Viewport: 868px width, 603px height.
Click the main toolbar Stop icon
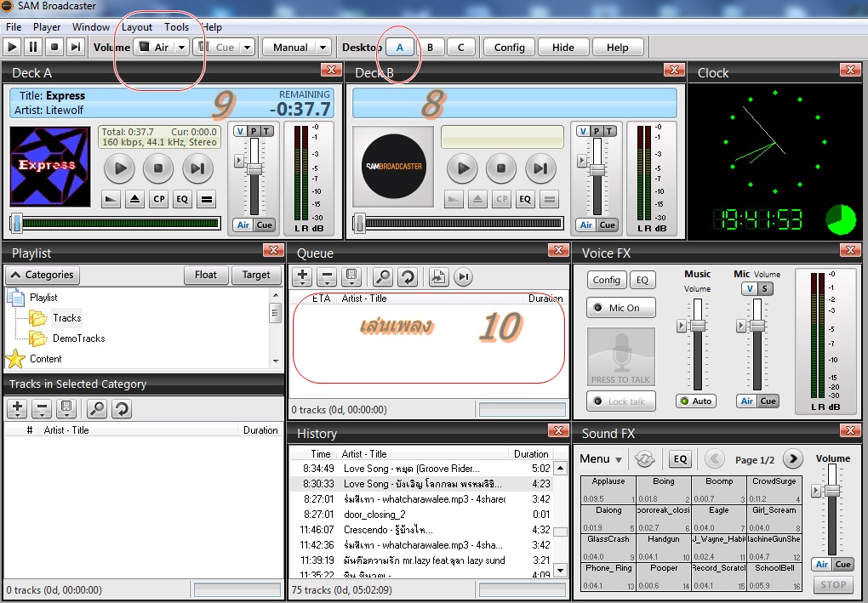tap(54, 47)
